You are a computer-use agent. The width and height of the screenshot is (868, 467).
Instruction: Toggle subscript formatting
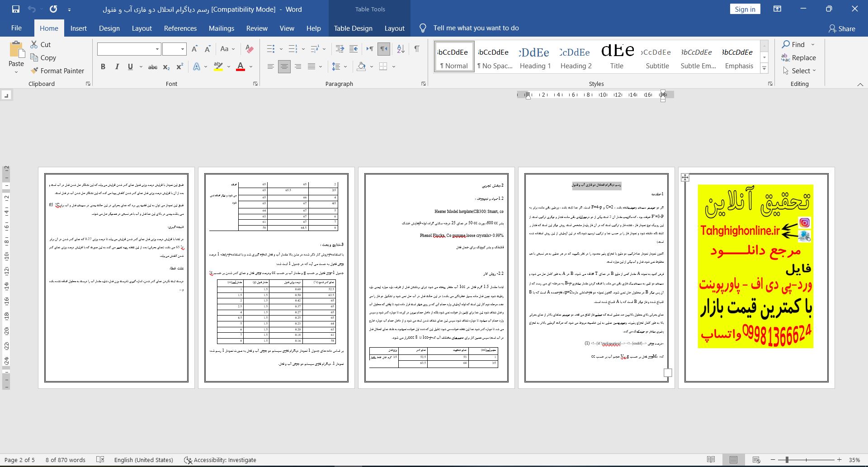point(166,67)
